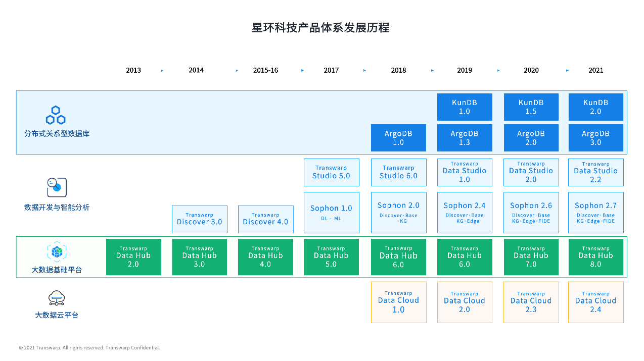Select the 2018 Data Hub 6.0 box

click(x=398, y=257)
